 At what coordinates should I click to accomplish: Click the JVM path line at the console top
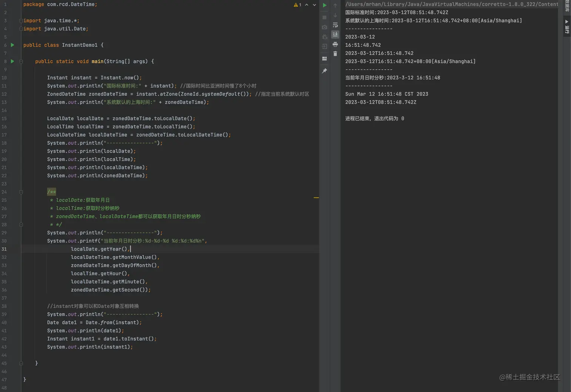pyautogui.click(x=451, y=4)
